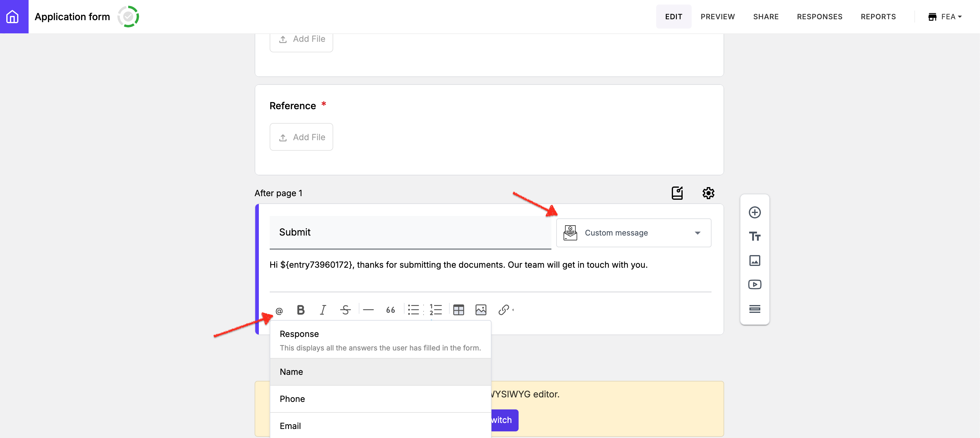Click Add File under Reference
This screenshot has height=438, width=980.
click(x=301, y=137)
